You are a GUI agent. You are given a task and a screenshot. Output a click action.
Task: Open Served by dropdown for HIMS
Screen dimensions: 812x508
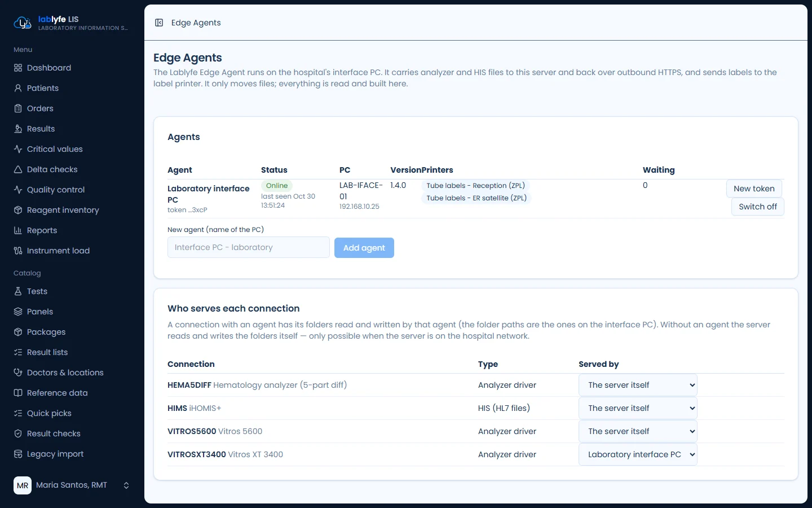638,408
